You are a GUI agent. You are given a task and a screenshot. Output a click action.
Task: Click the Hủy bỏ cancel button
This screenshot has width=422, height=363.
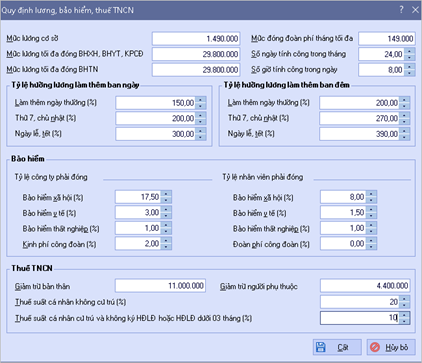pos(391,347)
